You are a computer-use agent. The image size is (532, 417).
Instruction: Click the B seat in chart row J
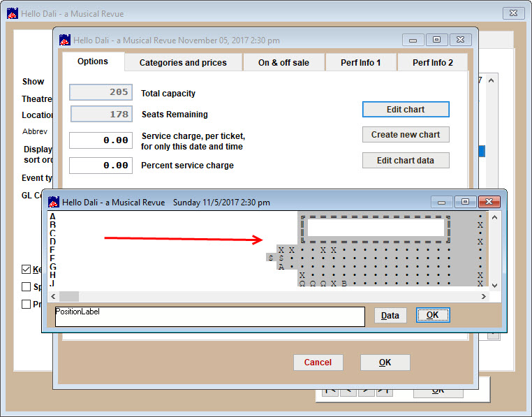(344, 283)
